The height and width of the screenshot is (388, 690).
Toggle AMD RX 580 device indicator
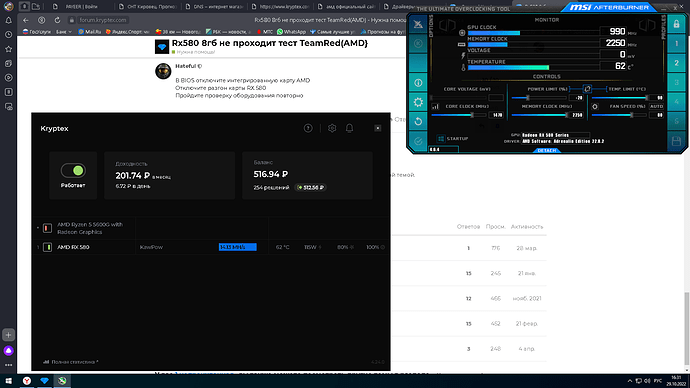[x=48, y=247]
